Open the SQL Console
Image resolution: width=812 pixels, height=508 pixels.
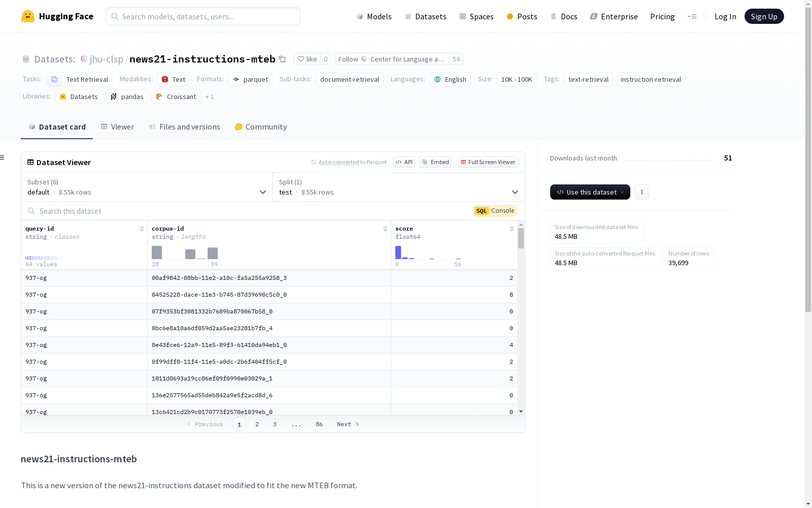tap(495, 211)
